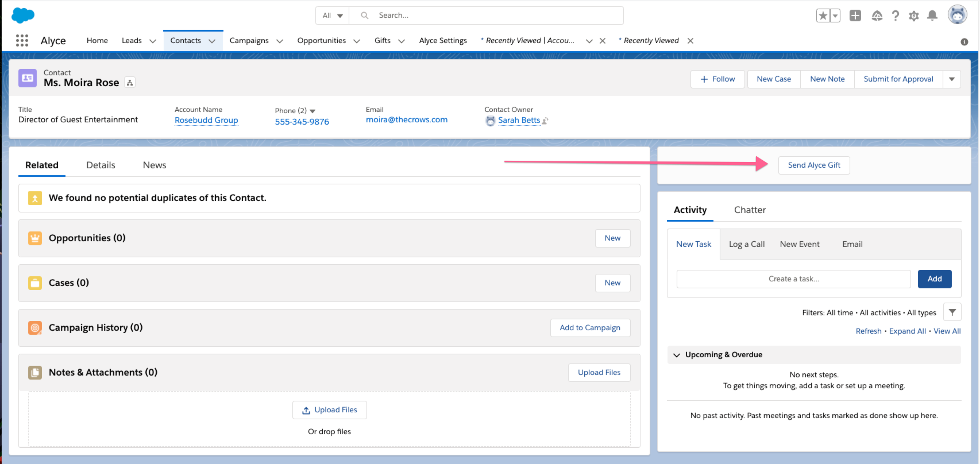Open the Rosebudd Group account link

[x=206, y=121]
